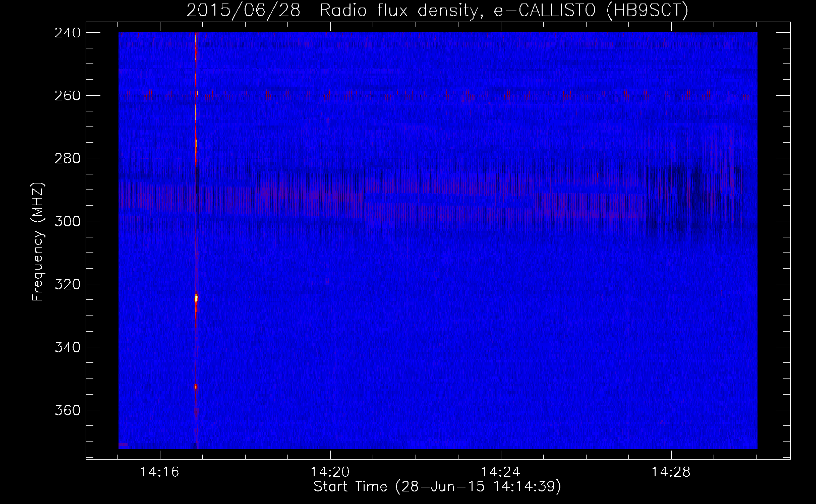The image size is (816, 504).
Task: Click the 320 frequency tick label
Action: 68,285
